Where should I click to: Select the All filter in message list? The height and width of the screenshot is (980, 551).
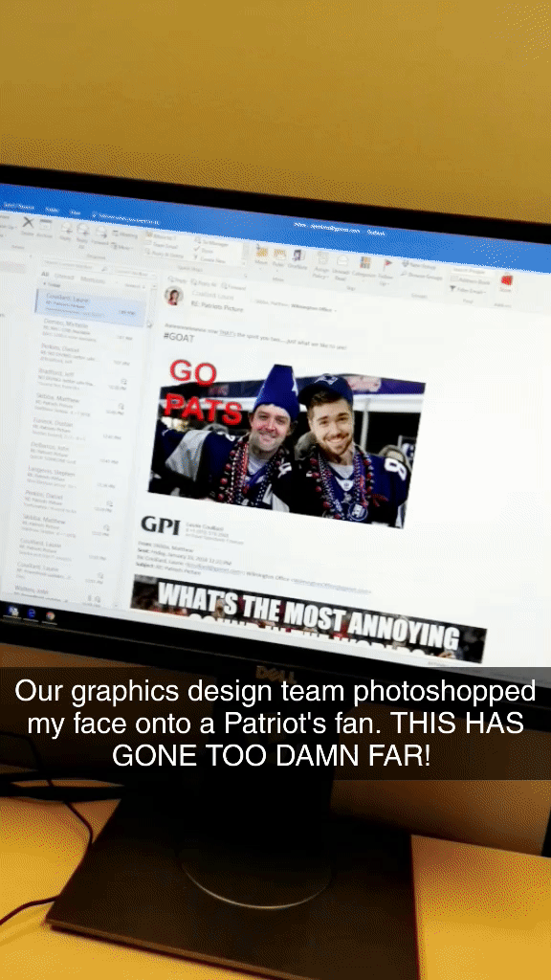[x=45, y=274]
